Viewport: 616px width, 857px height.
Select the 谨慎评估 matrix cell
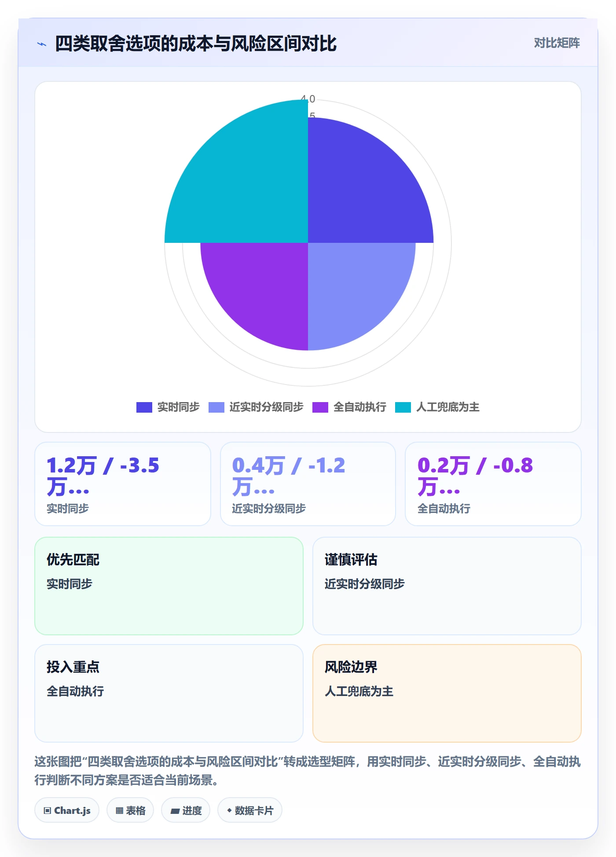point(447,586)
